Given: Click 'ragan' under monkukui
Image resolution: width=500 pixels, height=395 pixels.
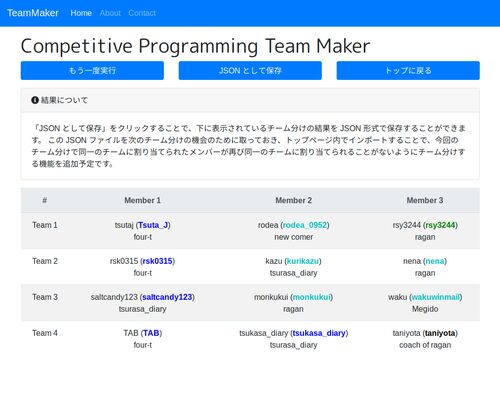Looking at the screenshot, I should 293,309.
